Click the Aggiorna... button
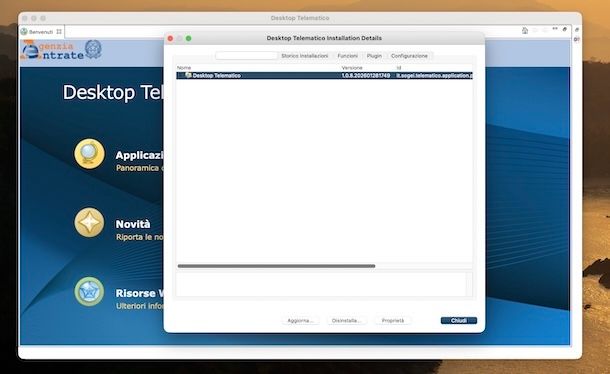Image resolution: width=610 pixels, height=374 pixels. click(300, 321)
